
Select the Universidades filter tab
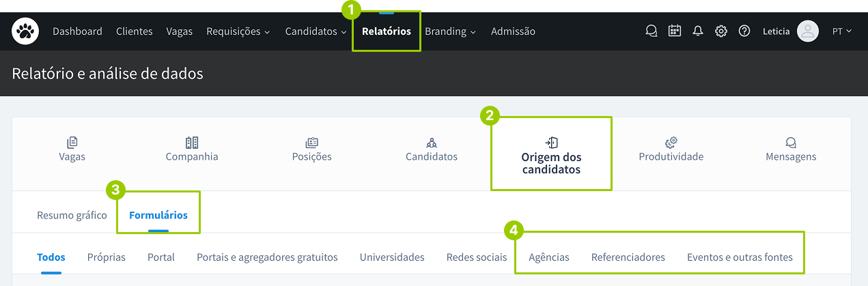[392, 257]
